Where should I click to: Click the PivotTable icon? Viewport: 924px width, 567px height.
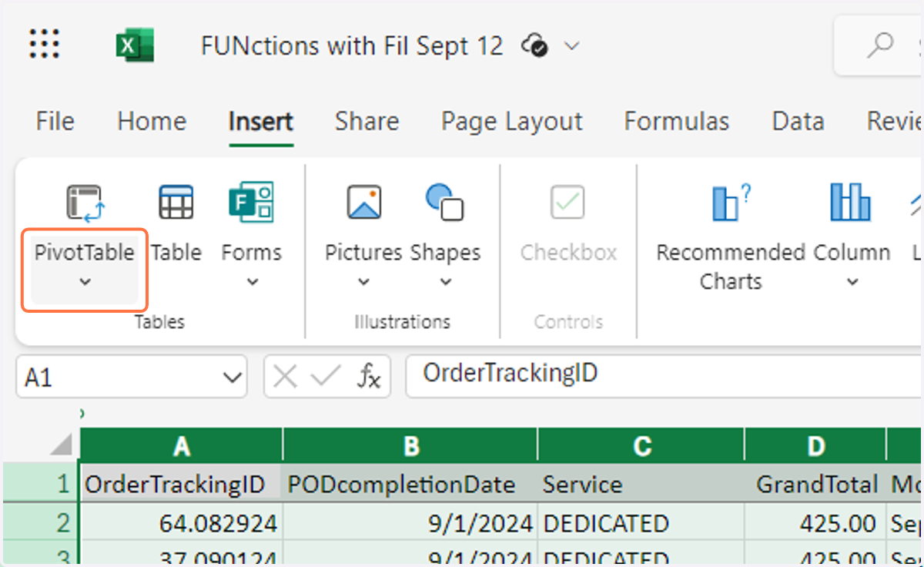click(85, 203)
